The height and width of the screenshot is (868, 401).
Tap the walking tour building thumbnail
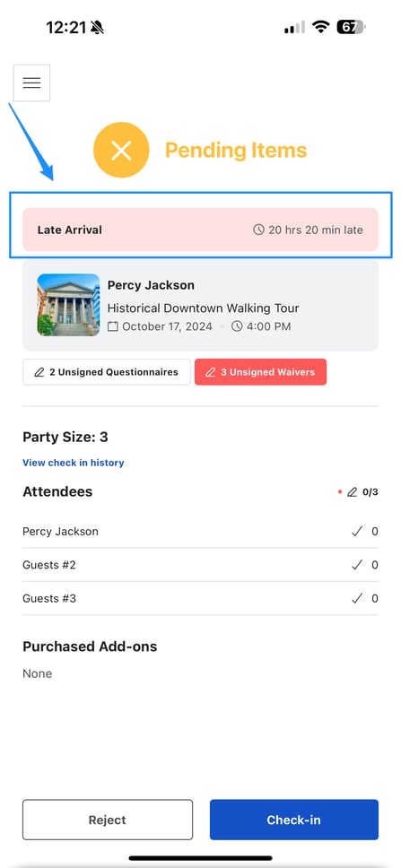68,305
